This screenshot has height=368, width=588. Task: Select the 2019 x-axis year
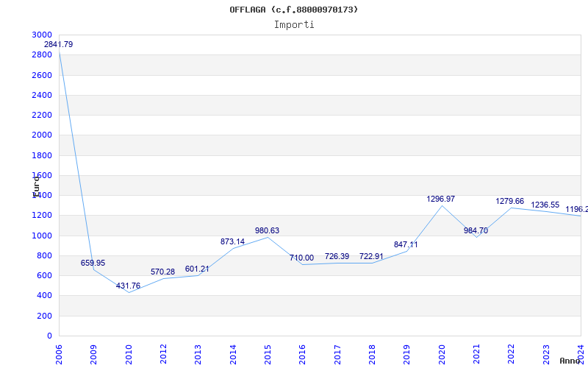407,354
